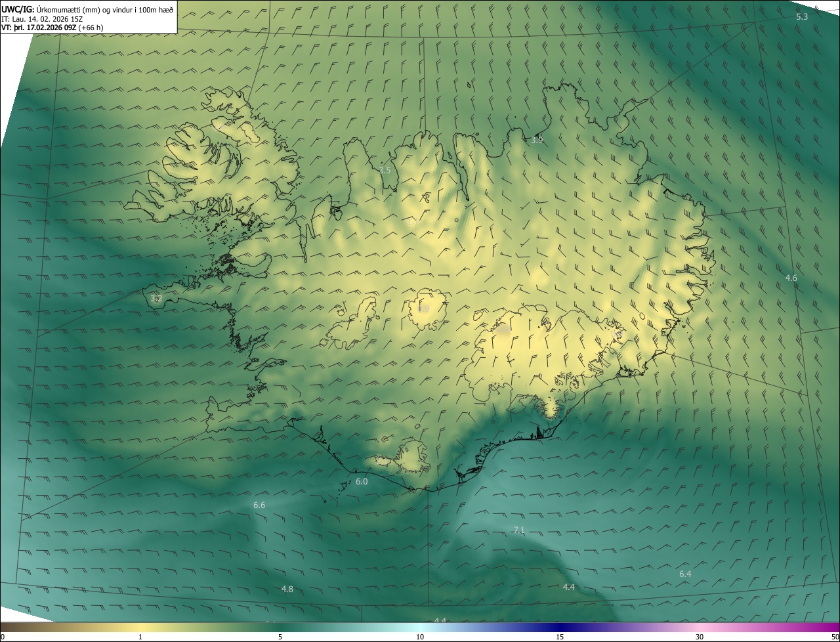This screenshot has height=642, width=840.
Task: Click the 3.9 value on north coast
Action: pos(537,140)
